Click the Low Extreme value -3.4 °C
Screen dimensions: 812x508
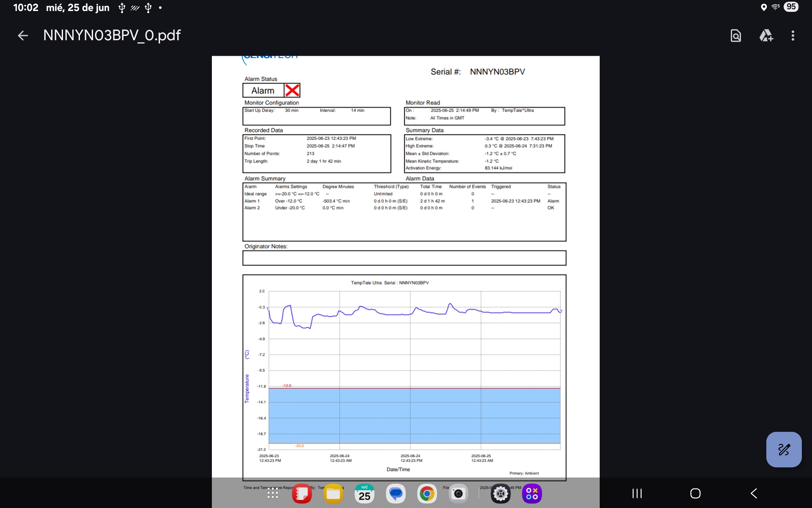[491, 139]
